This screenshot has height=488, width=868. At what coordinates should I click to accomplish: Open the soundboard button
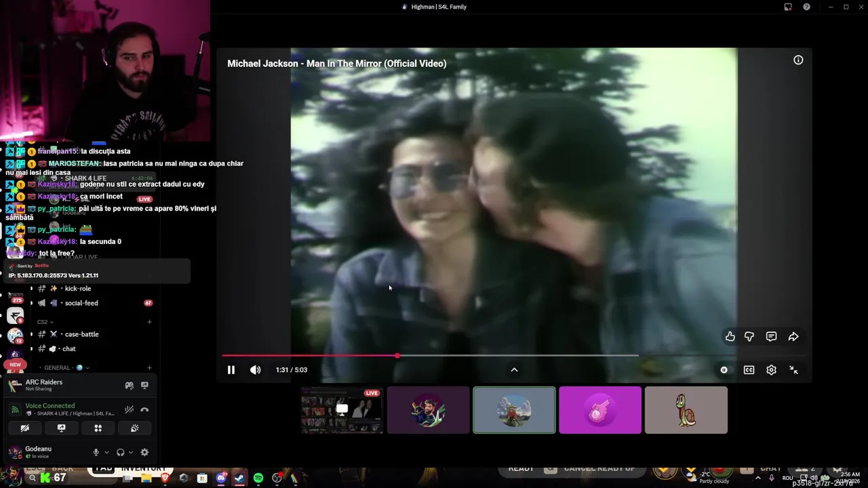point(134,428)
